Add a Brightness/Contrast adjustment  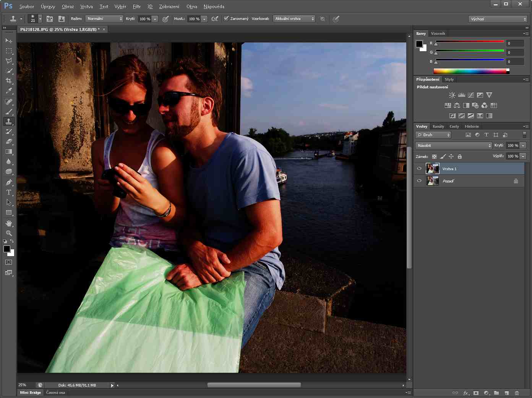tap(452, 95)
